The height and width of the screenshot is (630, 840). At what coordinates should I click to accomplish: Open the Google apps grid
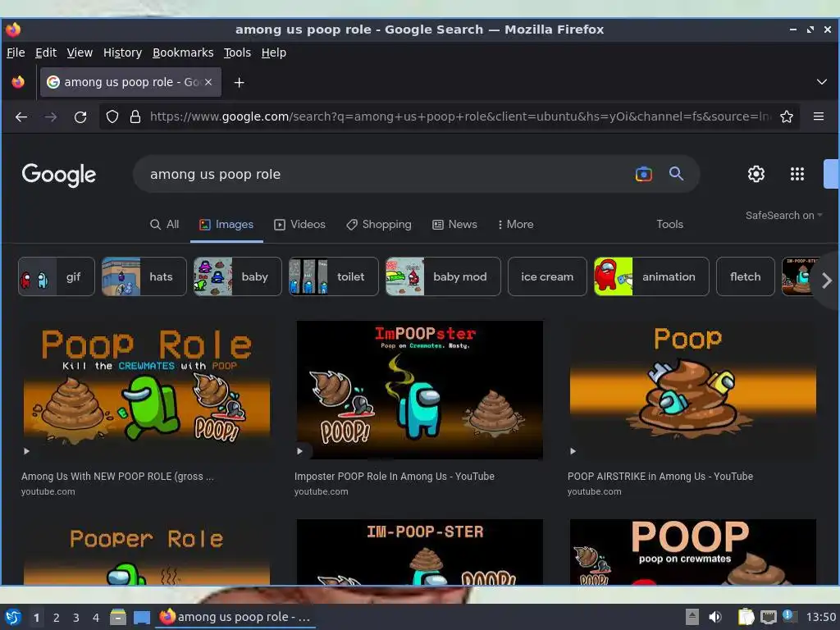coord(797,174)
